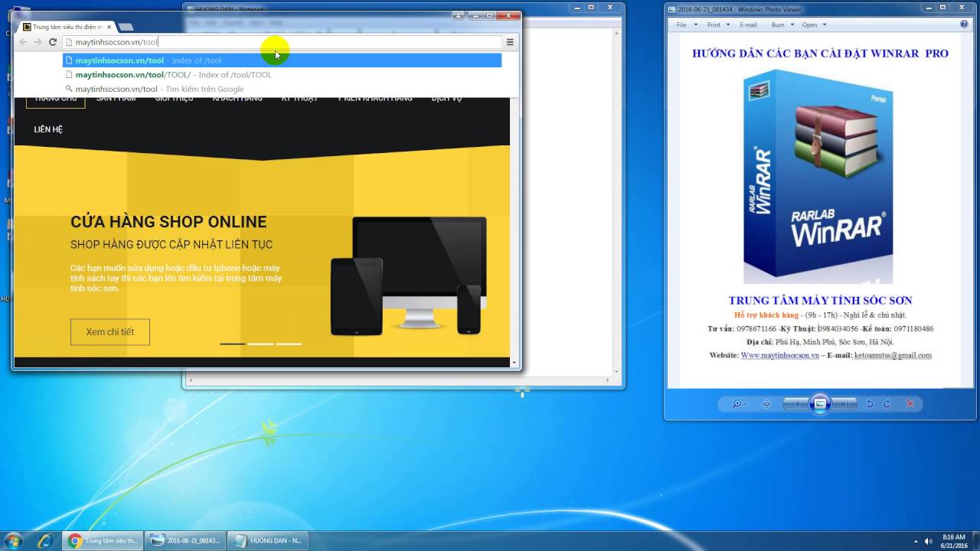Open the zoom magnifier in Photo Viewer
980x551 pixels.
(739, 403)
